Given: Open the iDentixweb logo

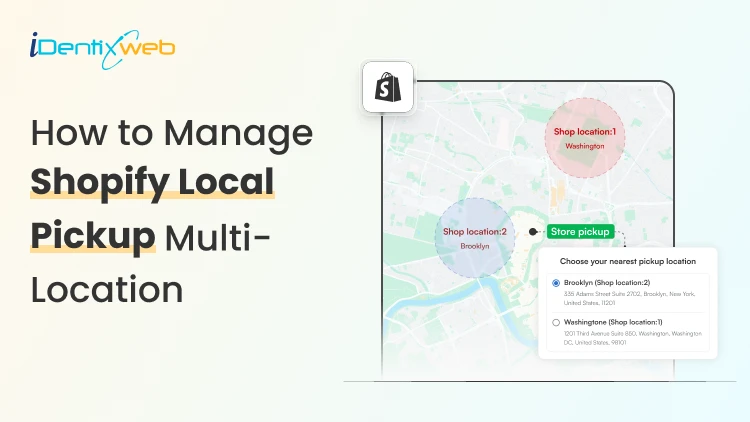Looking at the screenshot, I should point(102,49).
